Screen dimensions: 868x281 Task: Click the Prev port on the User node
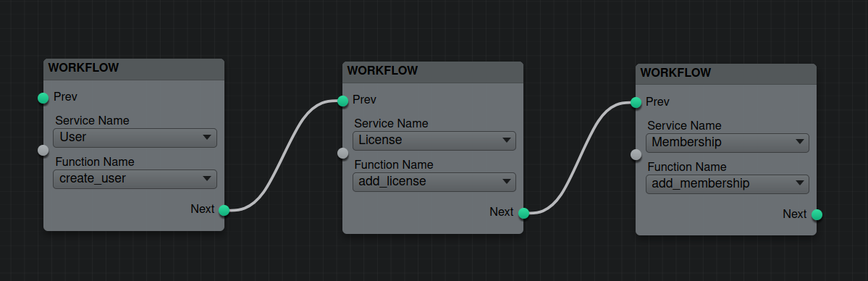point(43,98)
